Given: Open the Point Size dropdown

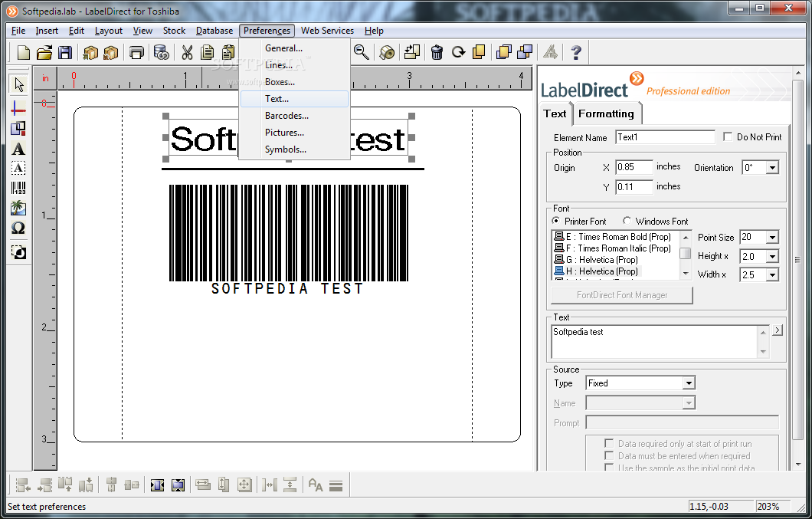Looking at the screenshot, I should (x=772, y=238).
